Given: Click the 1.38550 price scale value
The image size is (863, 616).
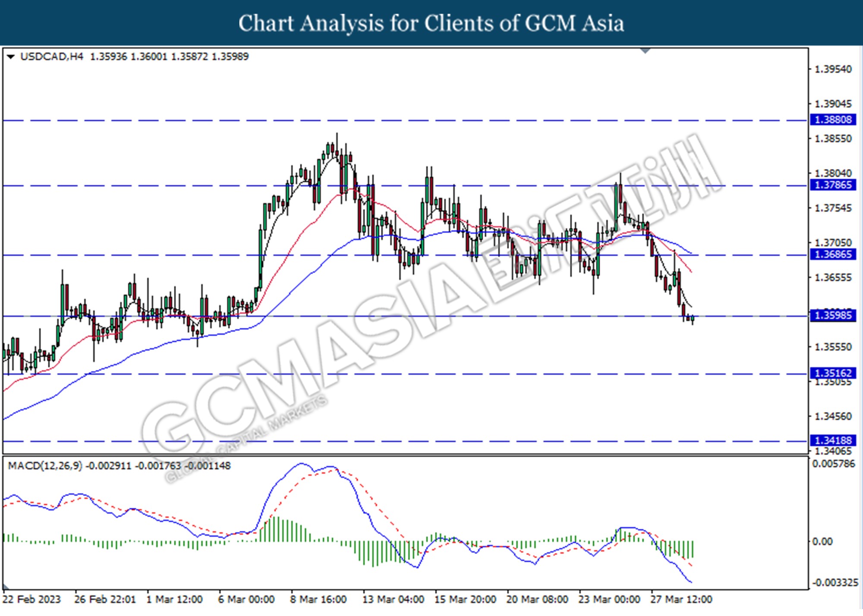Looking at the screenshot, I should point(833,139).
